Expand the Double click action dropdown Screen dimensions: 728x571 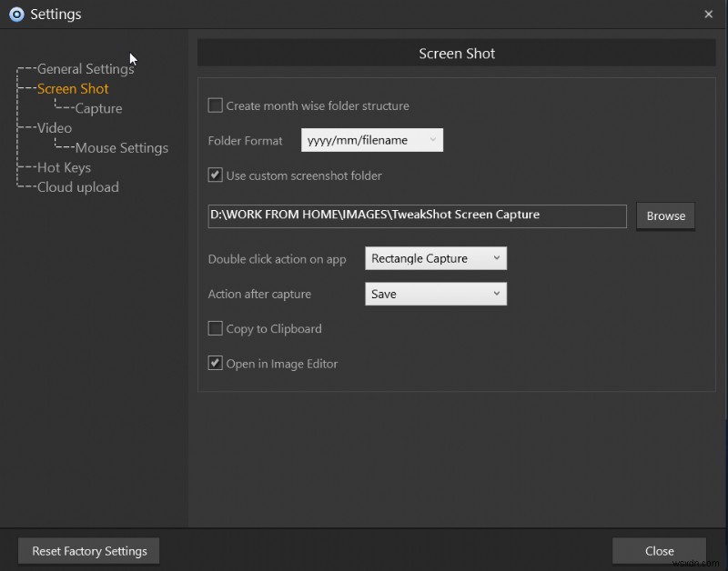(x=435, y=258)
